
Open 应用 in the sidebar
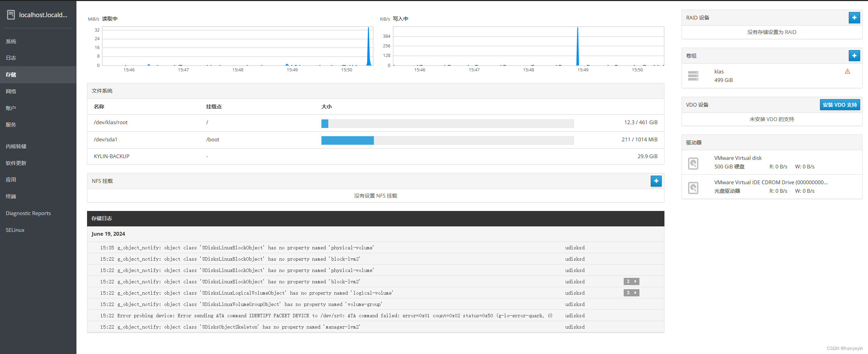click(38, 179)
